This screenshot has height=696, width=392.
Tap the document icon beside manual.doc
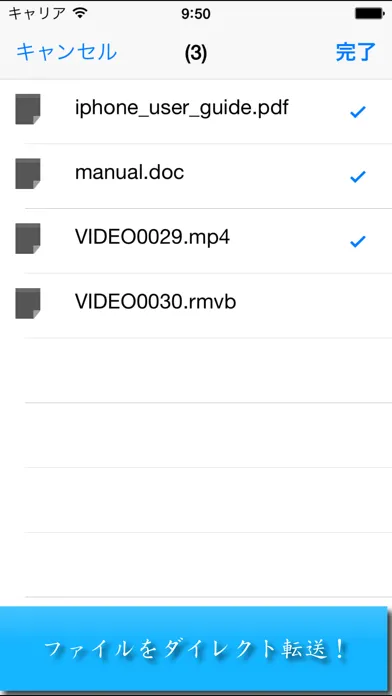coord(28,174)
